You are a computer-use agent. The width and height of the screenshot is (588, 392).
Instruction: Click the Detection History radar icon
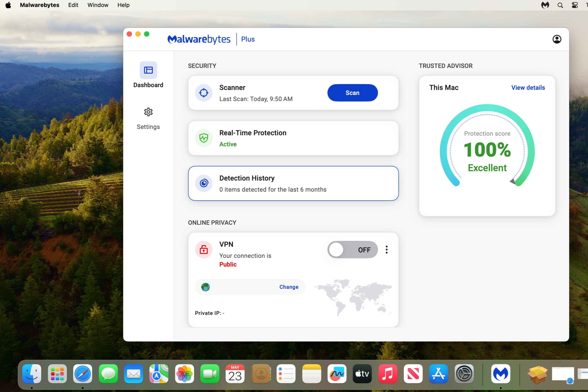204,183
